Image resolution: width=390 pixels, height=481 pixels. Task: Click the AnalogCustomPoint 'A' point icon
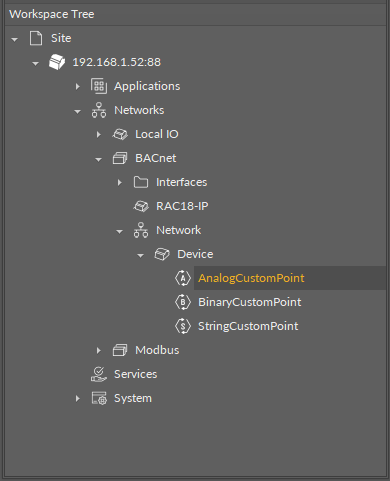click(x=183, y=278)
